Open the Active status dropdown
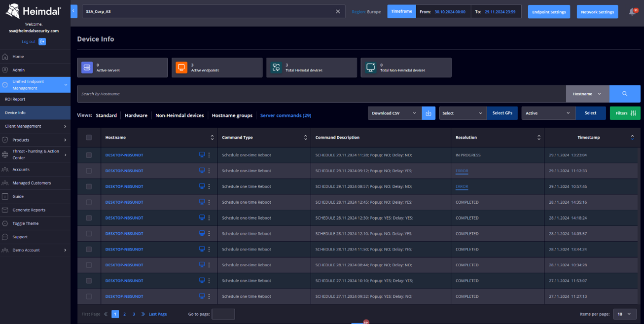644x324 pixels. point(548,113)
